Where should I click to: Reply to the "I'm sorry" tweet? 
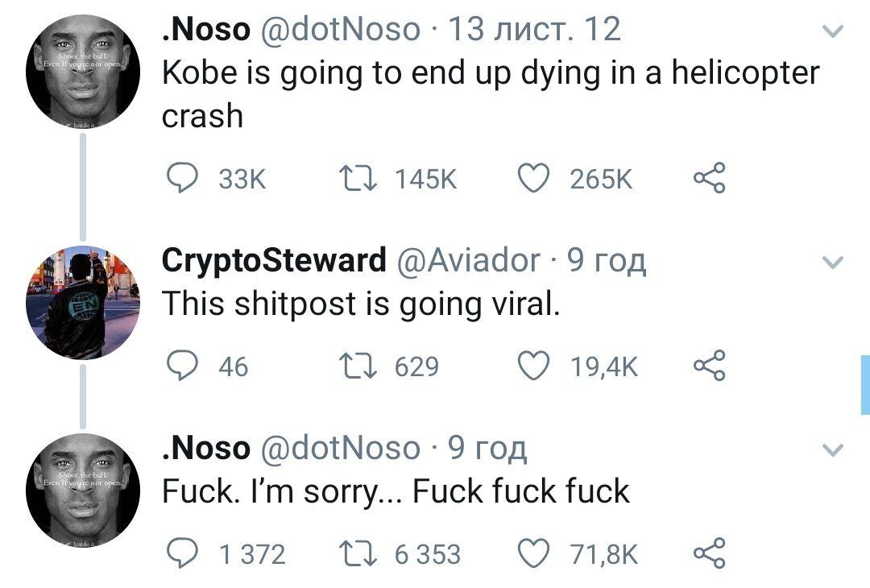[x=182, y=553]
